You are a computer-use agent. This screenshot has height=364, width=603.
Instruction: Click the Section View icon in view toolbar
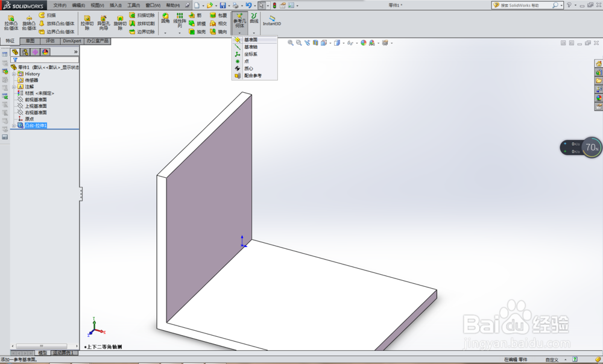point(315,43)
